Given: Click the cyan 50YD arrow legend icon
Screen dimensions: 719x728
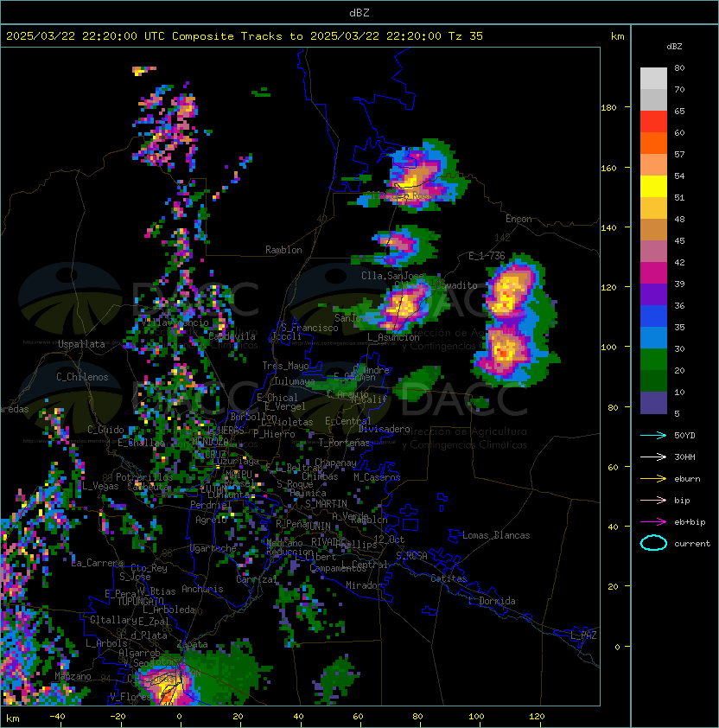Looking at the screenshot, I should point(653,435).
